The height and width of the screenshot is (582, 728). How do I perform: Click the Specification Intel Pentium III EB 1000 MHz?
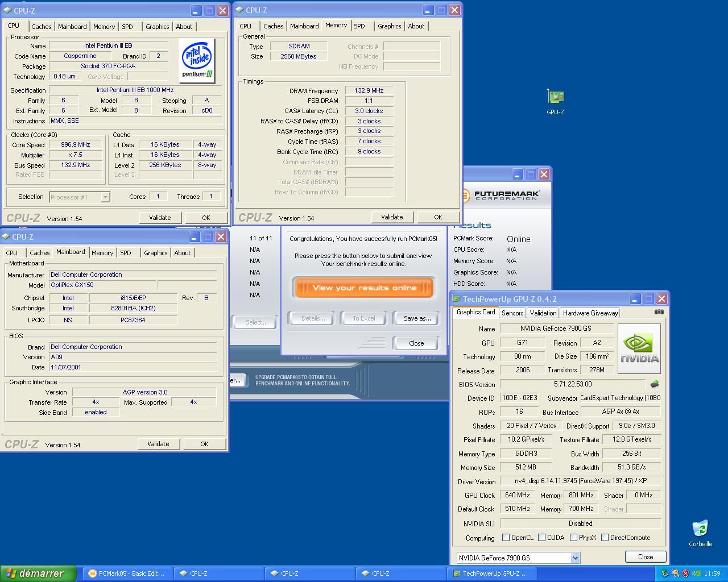[x=135, y=90]
